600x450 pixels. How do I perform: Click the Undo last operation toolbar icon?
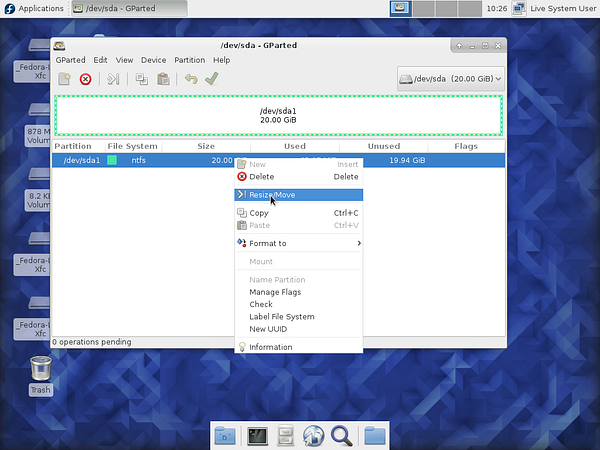tap(191, 79)
